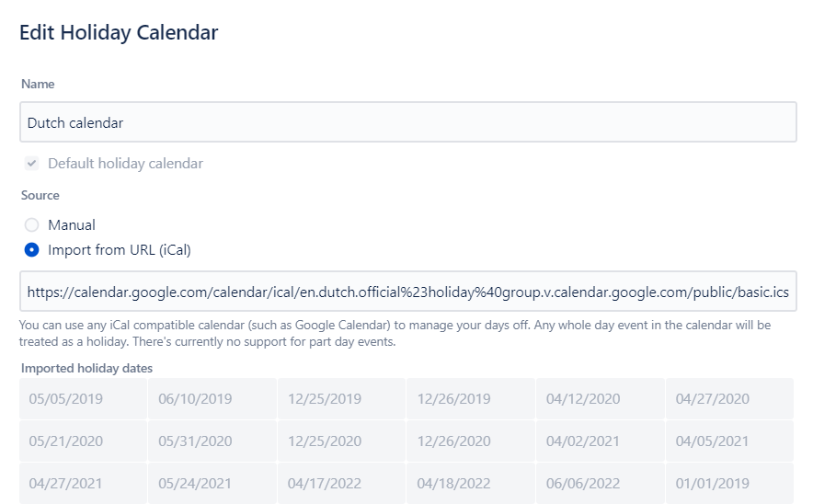Image resolution: width=813 pixels, height=504 pixels.
Task: Click imported holiday date 05/05/2019
Action: [66, 399]
